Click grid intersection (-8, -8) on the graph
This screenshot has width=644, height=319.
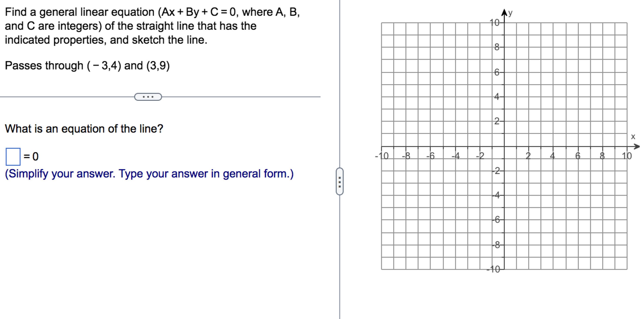point(406,245)
